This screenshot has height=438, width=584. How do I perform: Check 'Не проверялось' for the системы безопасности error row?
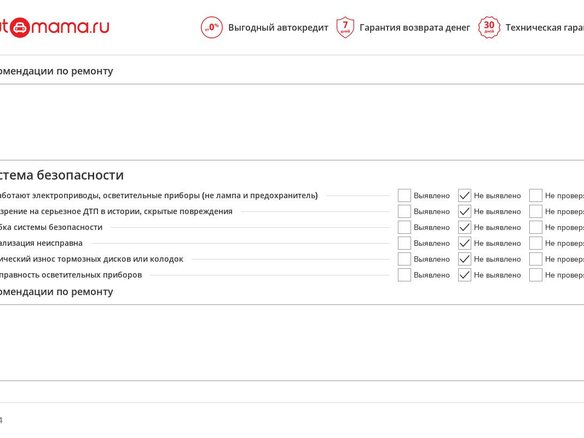(x=536, y=227)
